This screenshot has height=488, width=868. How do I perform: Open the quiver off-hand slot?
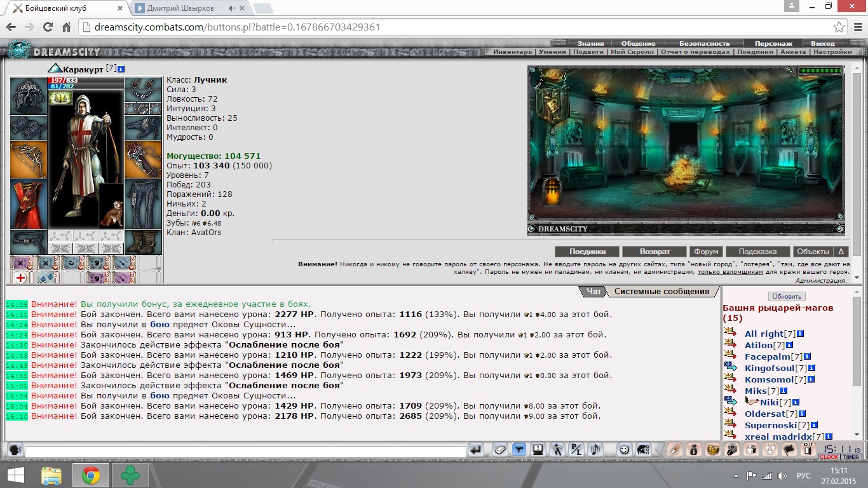tap(142, 159)
